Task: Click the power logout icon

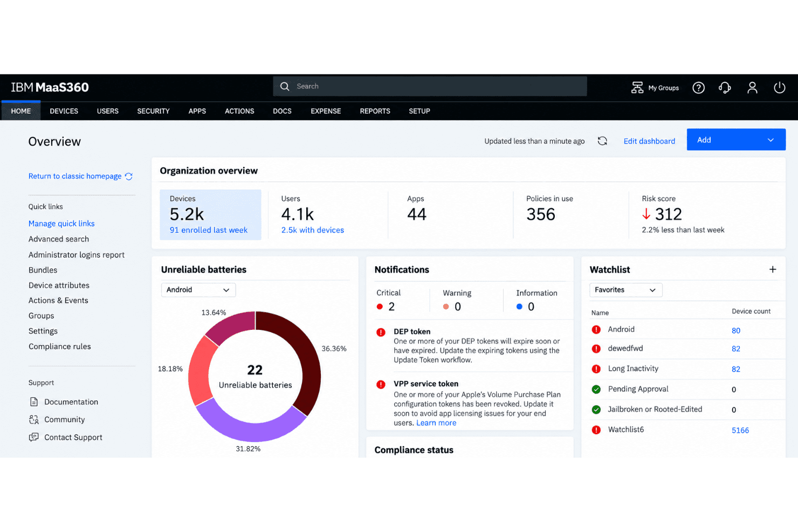Action: (x=779, y=87)
